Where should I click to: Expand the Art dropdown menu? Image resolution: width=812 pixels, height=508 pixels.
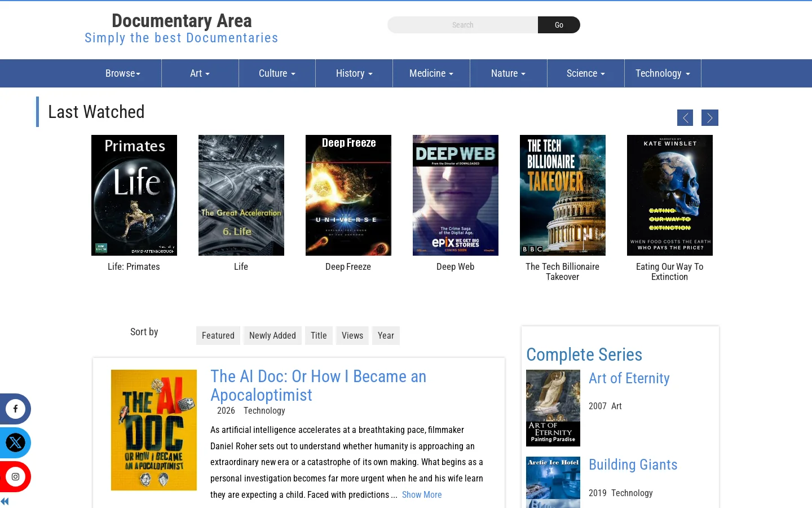[x=200, y=73]
